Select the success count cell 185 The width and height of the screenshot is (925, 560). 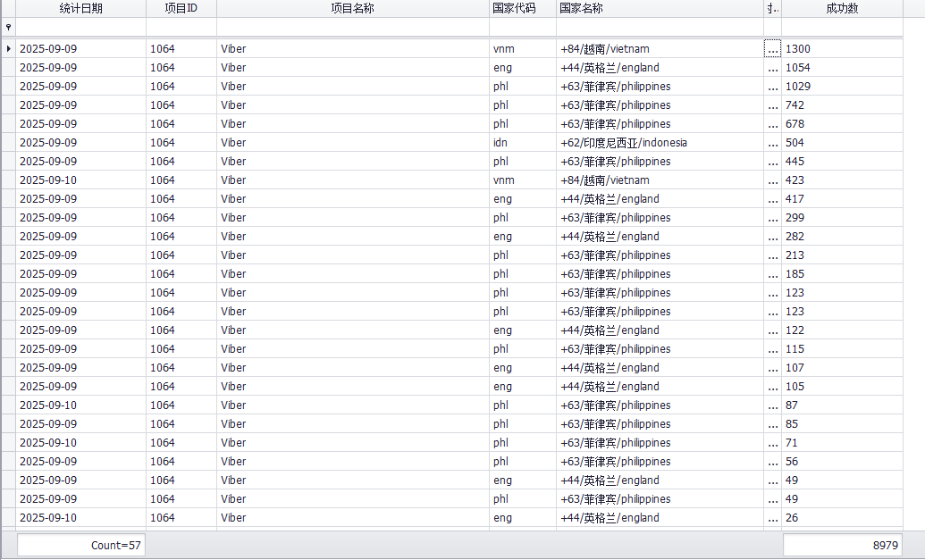tap(842, 274)
